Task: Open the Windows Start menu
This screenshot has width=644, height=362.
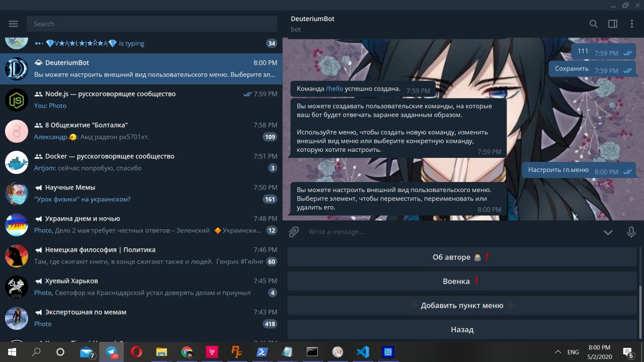Action: (x=11, y=352)
